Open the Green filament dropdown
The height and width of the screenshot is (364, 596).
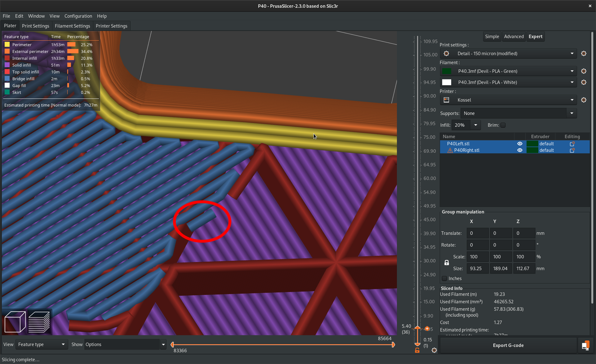click(509, 71)
